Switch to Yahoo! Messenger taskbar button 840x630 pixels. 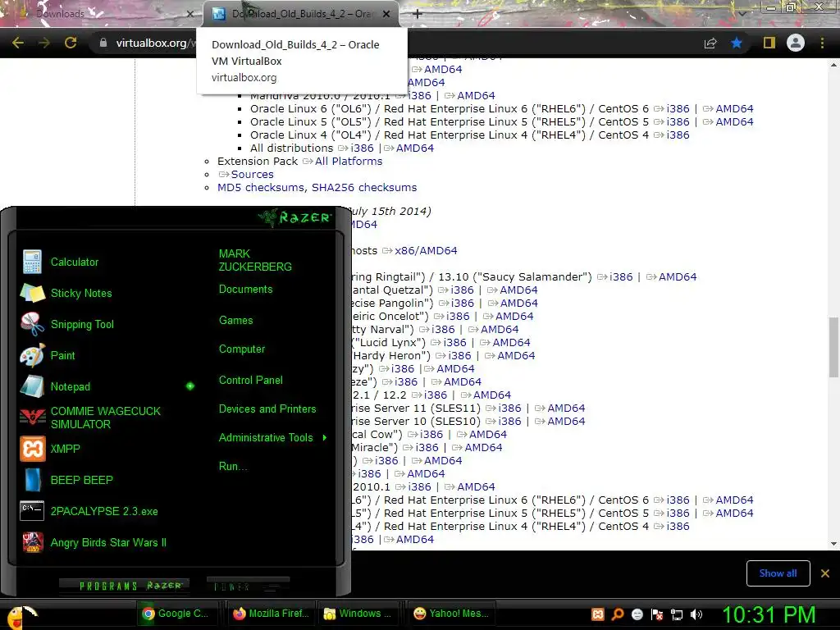coord(451,614)
